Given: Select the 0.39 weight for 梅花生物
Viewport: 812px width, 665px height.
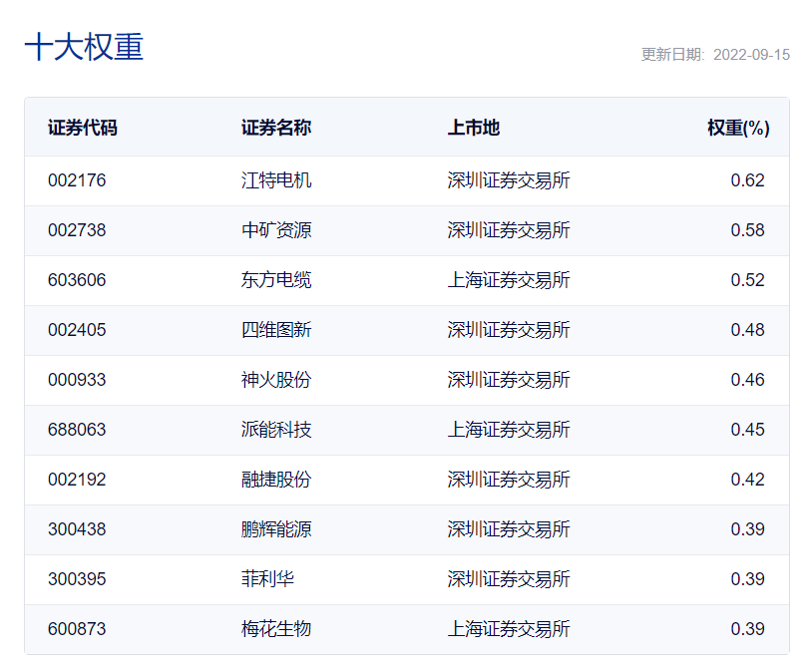Looking at the screenshot, I should coord(748,629).
